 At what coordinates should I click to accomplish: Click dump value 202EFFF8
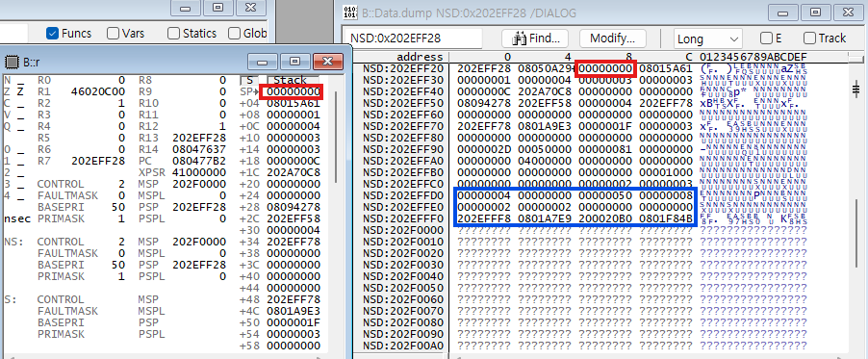tap(484, 218)
